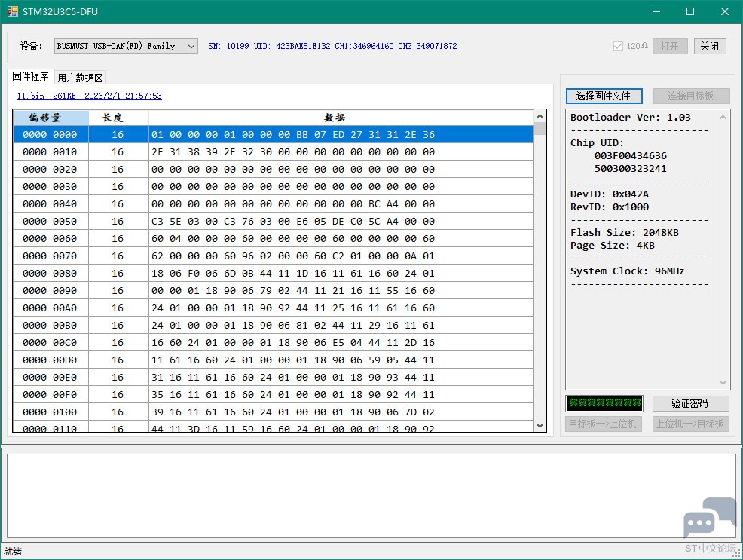Select the row at offset 0000 0040
The height and width of the screenshot is (560, 743).
[x=273, y=203]
